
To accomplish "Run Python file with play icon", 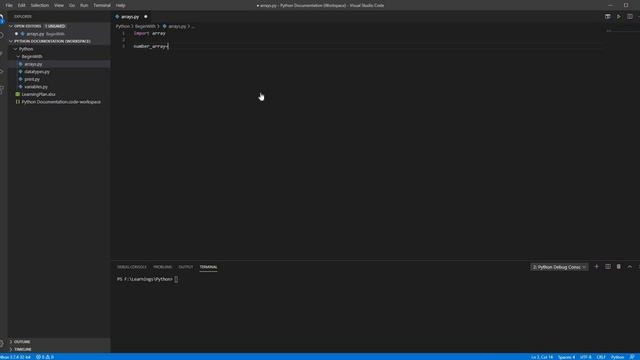I will click(x=619, y=17).
